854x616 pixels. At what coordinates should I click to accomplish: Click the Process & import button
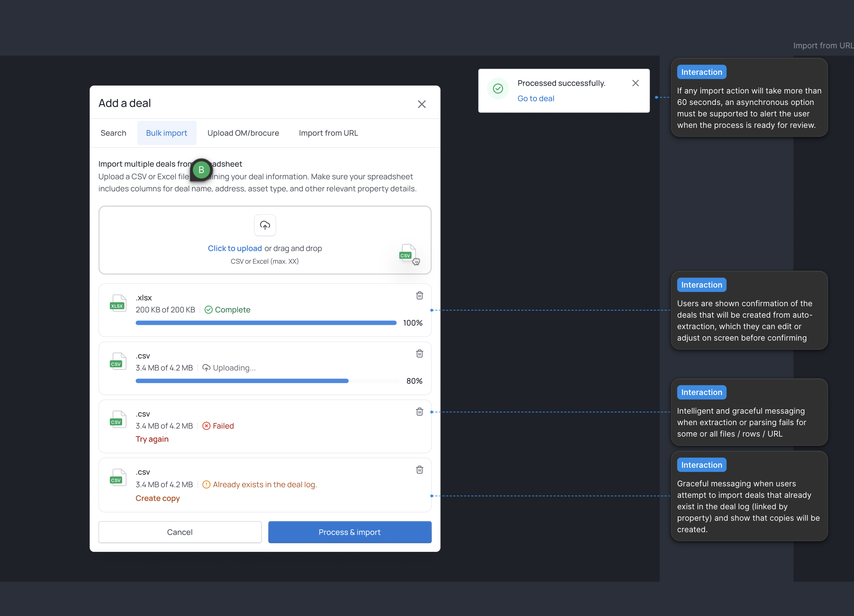coord(349,531)
